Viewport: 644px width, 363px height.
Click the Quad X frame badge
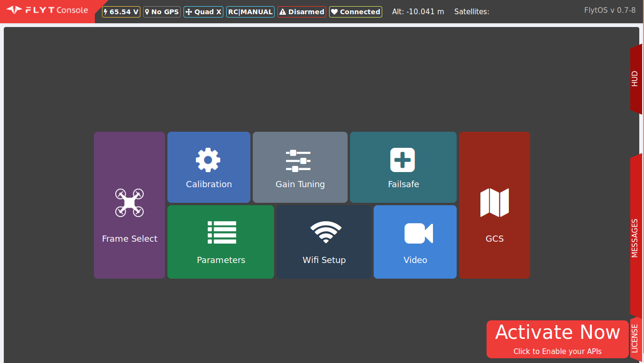(203, 12)
